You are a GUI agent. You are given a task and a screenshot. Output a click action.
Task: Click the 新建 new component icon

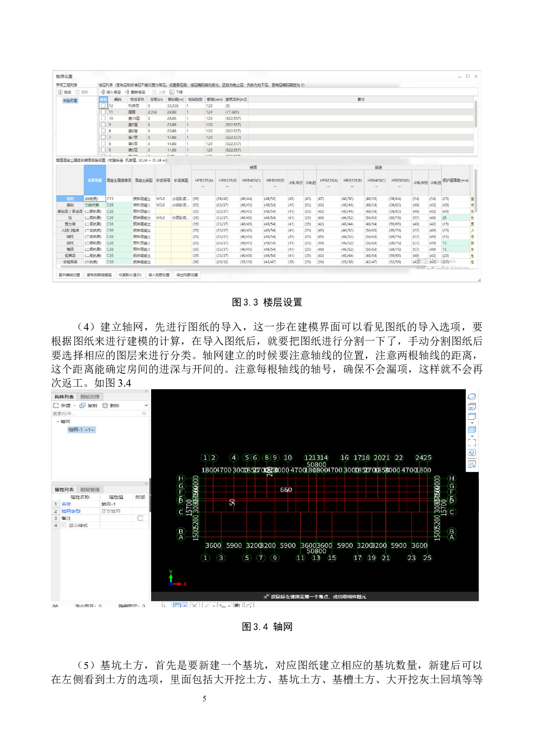click(56, 406)
